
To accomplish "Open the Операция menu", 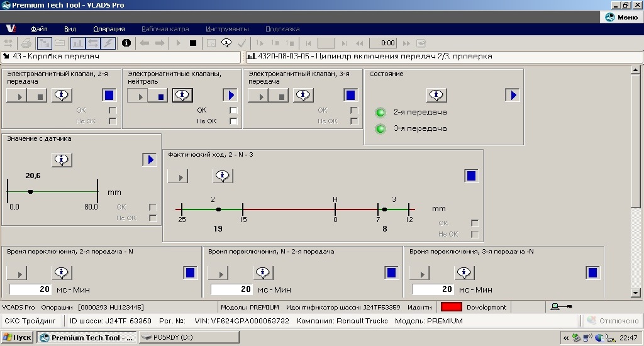I will 109,29.
